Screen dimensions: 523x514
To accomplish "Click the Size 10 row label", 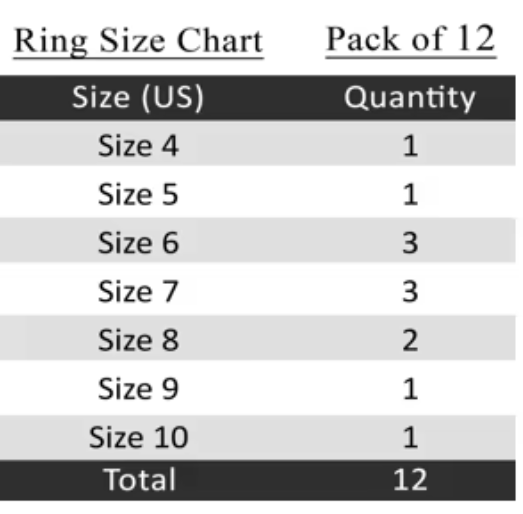I will (139, 437).
